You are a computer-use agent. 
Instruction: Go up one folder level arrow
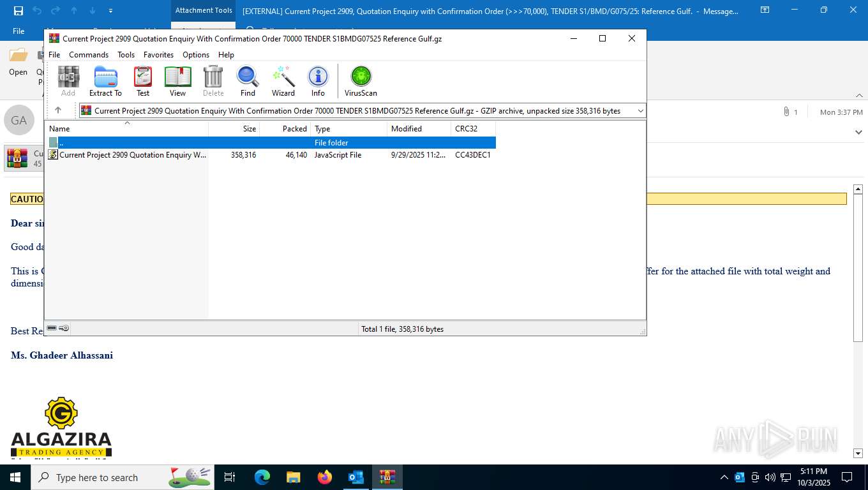[58, 110]
